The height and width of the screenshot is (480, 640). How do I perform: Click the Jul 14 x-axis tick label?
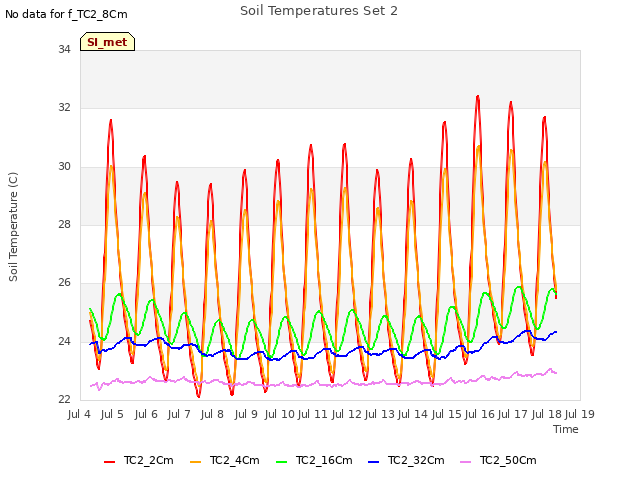click(x=413, y=414)
